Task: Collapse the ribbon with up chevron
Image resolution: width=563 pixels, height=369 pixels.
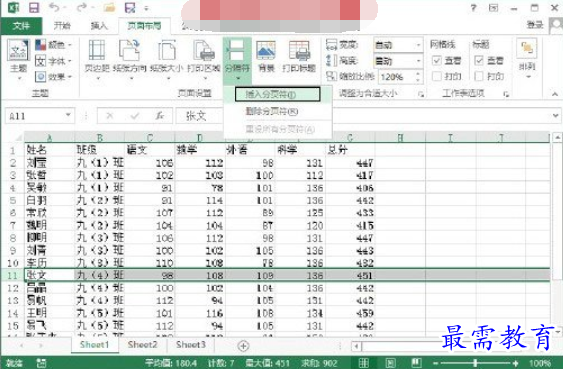Action: pos(555,94)
